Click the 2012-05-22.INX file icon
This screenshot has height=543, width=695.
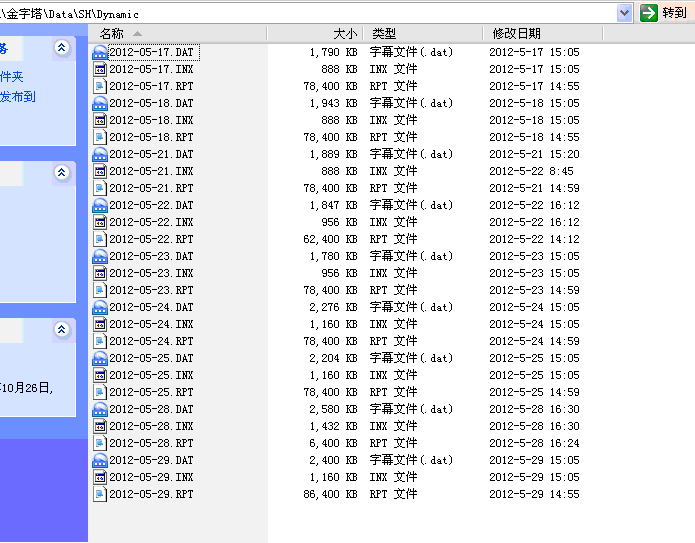(100, 222)
